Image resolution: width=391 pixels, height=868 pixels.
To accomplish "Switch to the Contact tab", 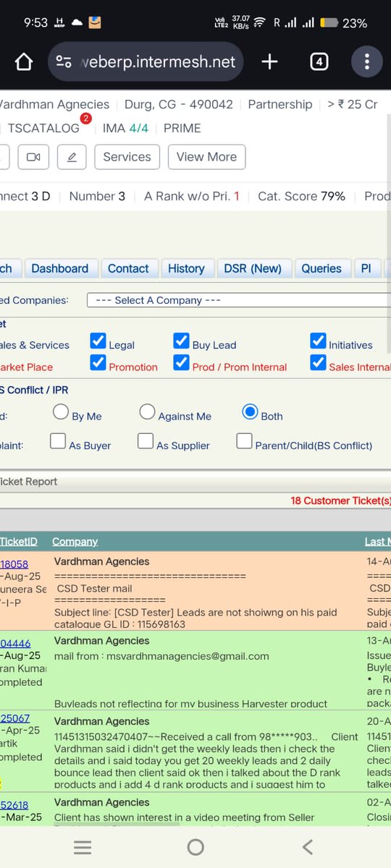I will [x=128, y=268].
